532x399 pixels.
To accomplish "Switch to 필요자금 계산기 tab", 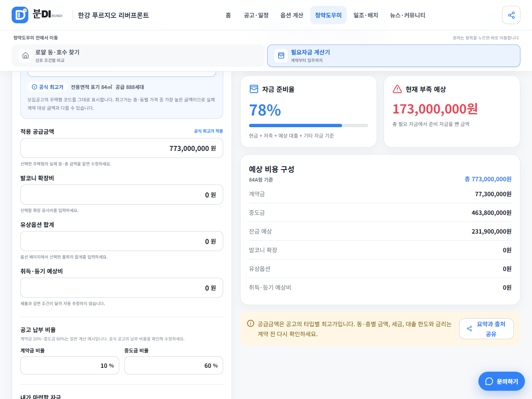I will (x=394, y=56).
